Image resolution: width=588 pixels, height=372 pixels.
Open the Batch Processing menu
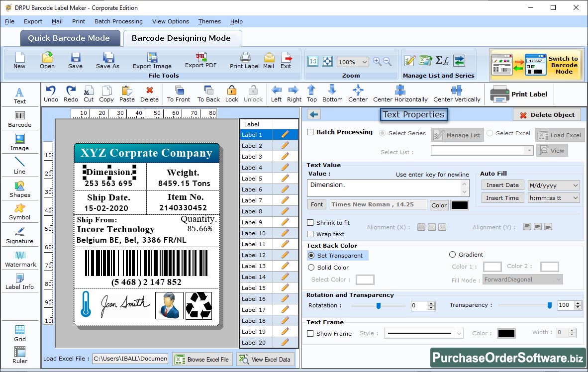coord(118,21)
